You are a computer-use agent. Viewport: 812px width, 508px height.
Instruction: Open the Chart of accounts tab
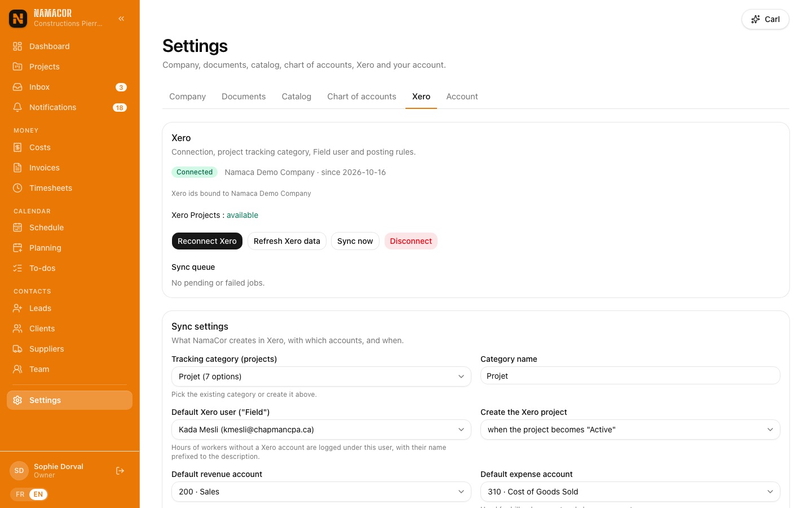(x=361, y=97)
